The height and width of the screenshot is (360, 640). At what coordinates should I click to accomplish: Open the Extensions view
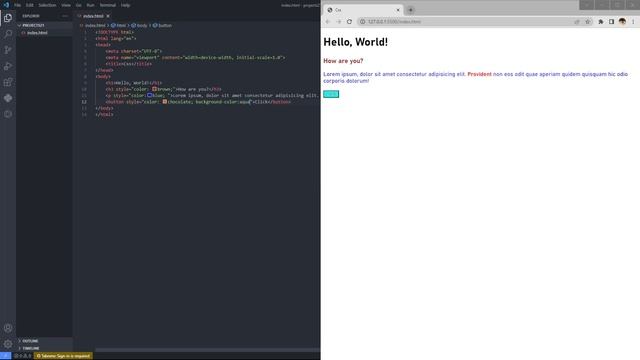8,82
